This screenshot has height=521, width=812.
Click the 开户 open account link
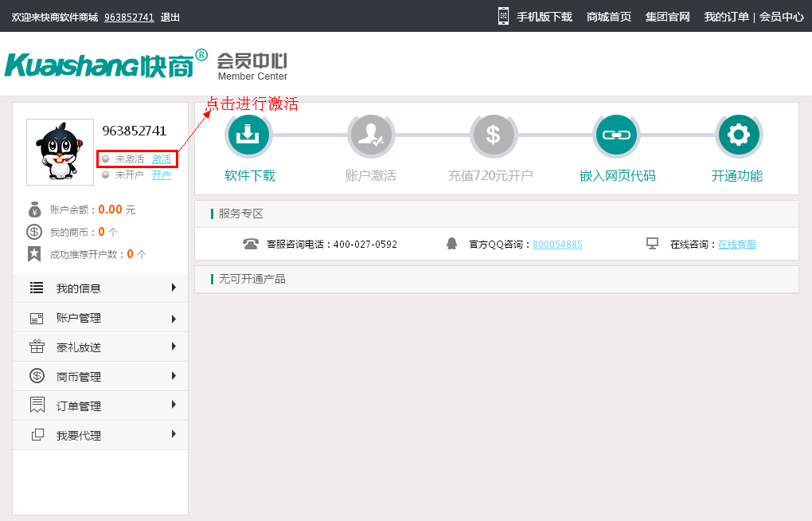tap(162, 175)
